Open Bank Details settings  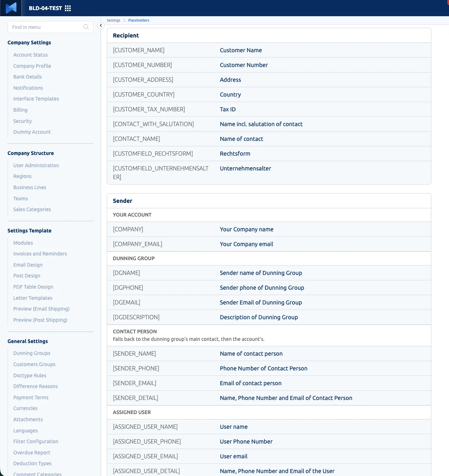[27, 77]
